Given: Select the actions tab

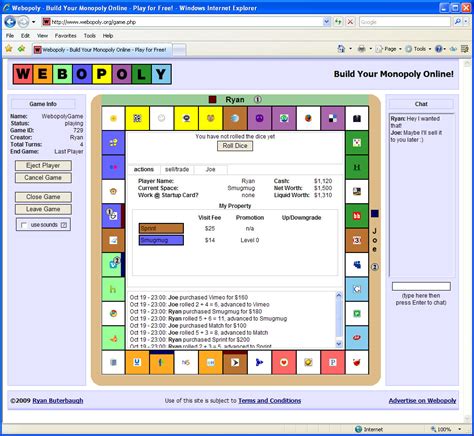Looking at the screenshot, I should tap(144, 169).
